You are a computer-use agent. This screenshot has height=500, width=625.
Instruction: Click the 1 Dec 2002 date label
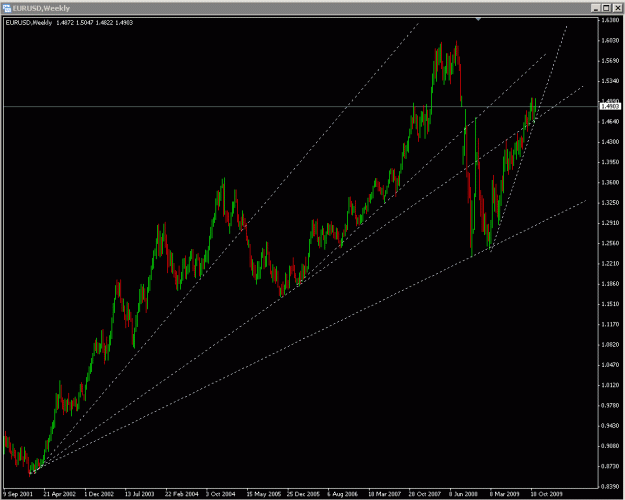99,494
